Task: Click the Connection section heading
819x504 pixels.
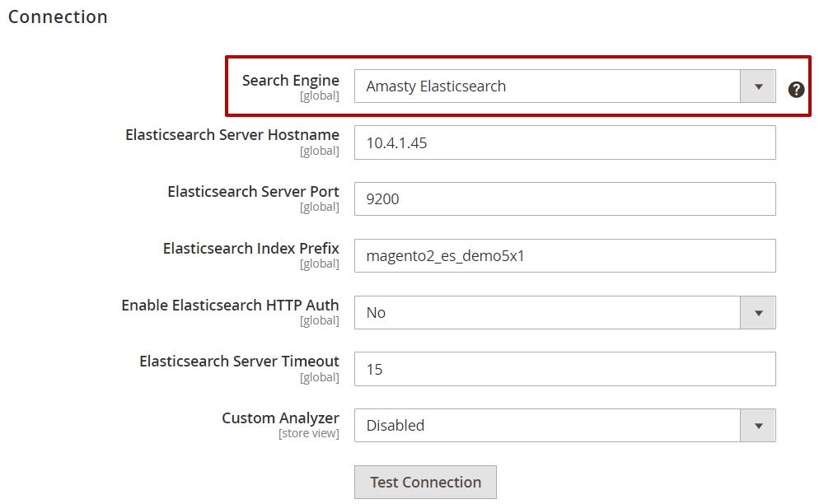Action: tap(58, 16)
